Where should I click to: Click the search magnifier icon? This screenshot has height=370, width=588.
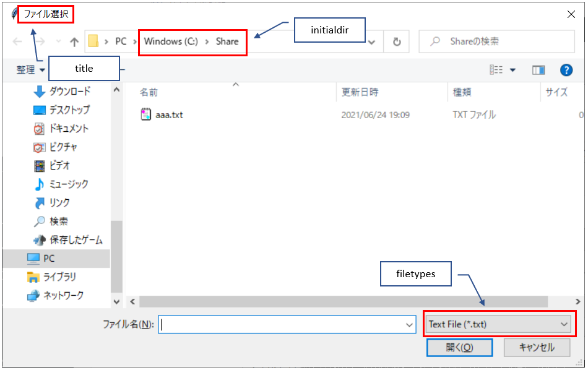click(x=435, y=41)
